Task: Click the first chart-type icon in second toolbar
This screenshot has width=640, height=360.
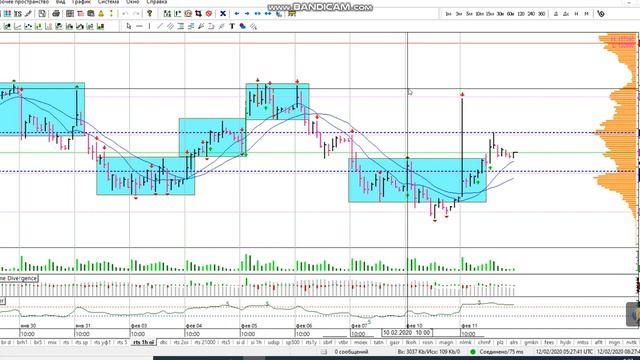Action: (x=7, y=26)
